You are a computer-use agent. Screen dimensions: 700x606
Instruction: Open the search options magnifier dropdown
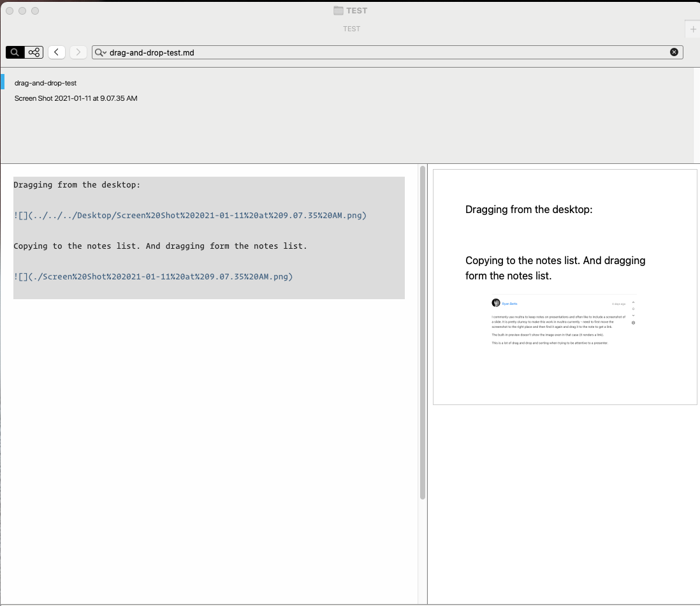[x=100, y=52]
